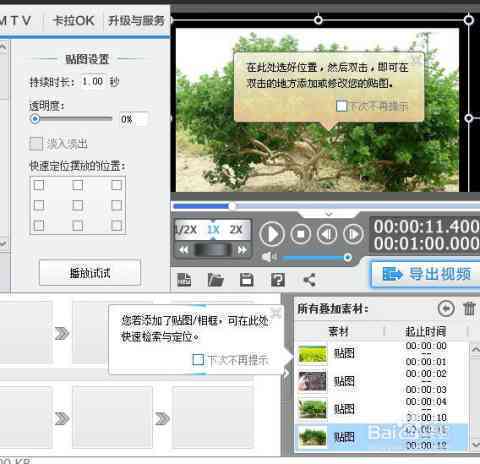Check the middle-right quick position box
This screenshot has width=480, height=464.
click(x=116, y=205)
